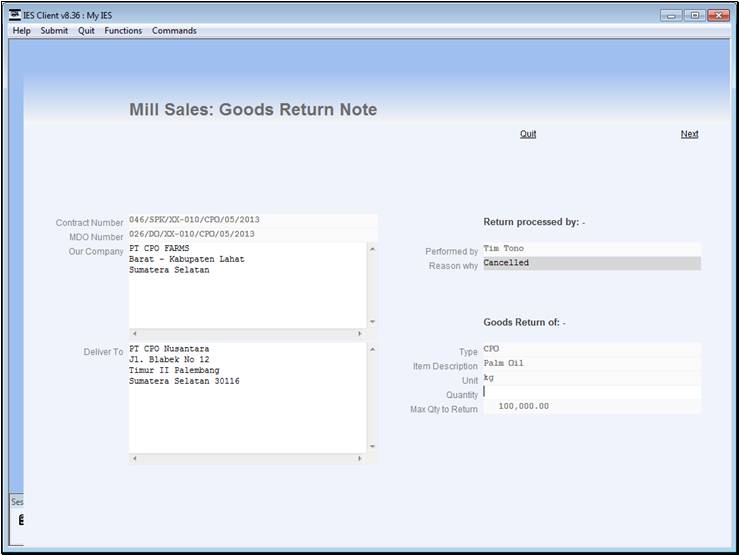Image resolution: width=739 pixels, height=555 pixels.
Task: Click the 'Goods Return of: -' heading
Action: (x=524, y=322)
